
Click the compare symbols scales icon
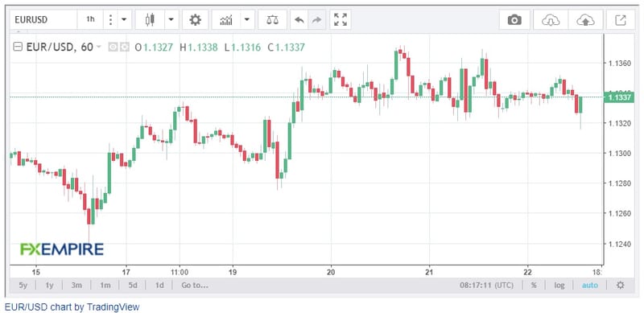pos(272,19)
